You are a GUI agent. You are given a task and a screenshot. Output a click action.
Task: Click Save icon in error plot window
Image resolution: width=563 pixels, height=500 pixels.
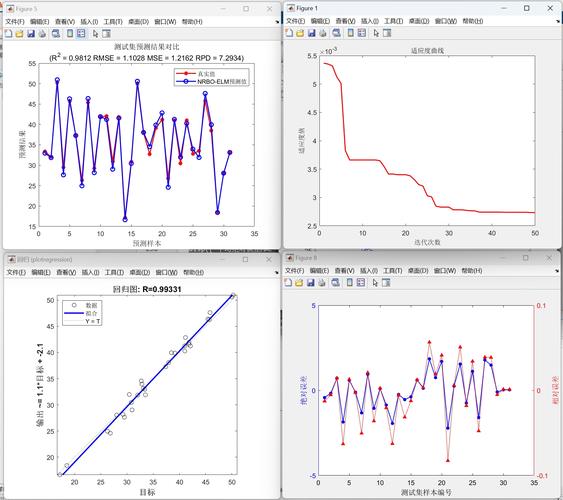click(311, 282)
